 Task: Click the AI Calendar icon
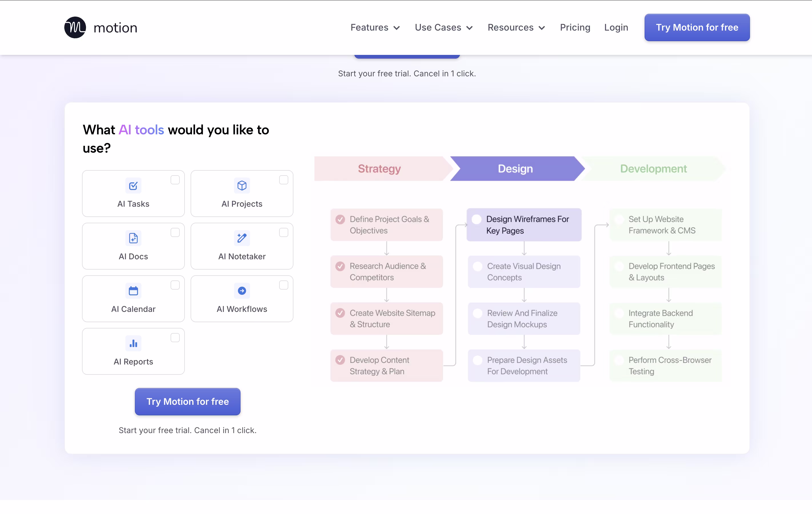133,290
